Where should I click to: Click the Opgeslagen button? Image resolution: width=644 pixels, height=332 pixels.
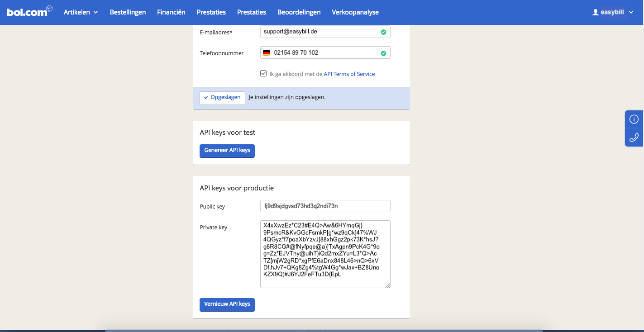222,98
